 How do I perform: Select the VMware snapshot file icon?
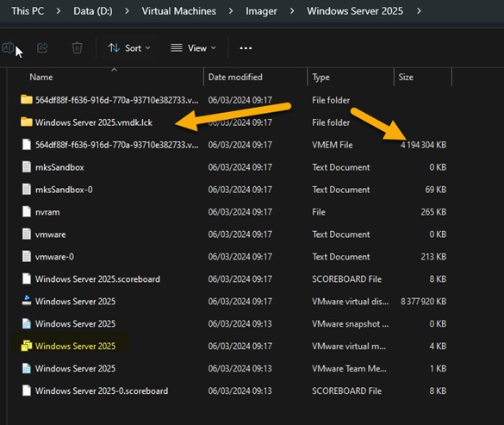pyautogui.click(x=27, y=323)
